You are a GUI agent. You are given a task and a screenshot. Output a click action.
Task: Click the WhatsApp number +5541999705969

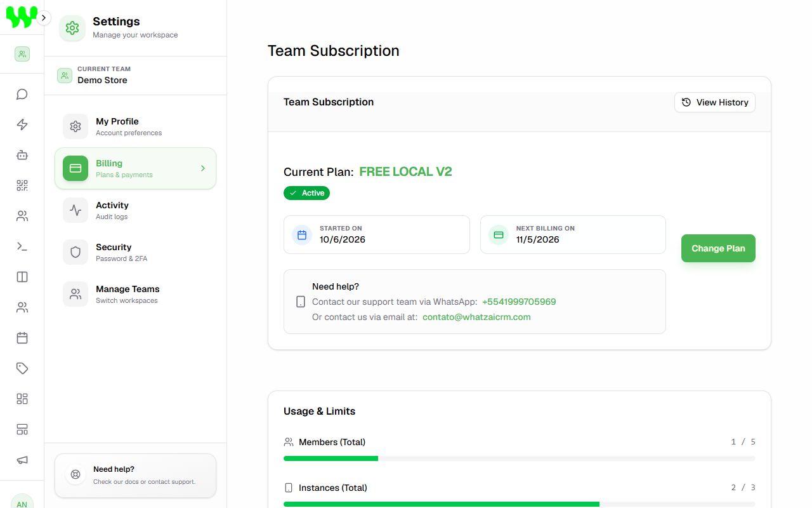519,302
